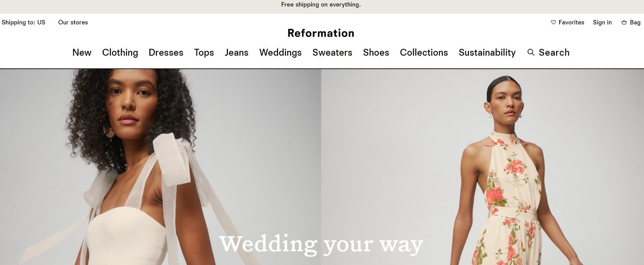Viewport: 644px width, 265px height.
Task: Open the Collections menu
Action: point(424,52)
